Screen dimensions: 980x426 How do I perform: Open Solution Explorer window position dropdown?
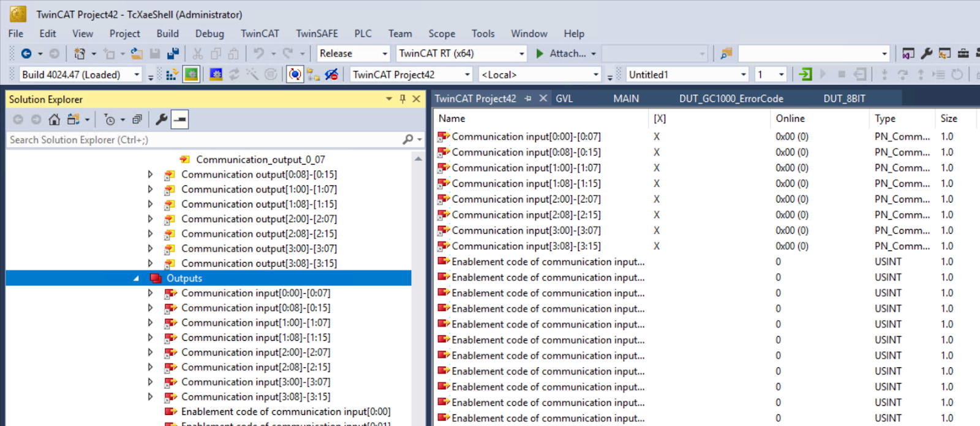pyautogui.click(x=389, y=99)
